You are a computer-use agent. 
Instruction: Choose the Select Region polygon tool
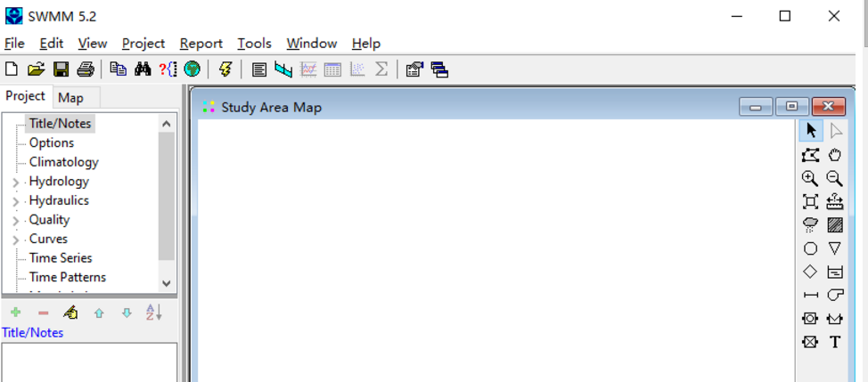click(x=810, y=155)
